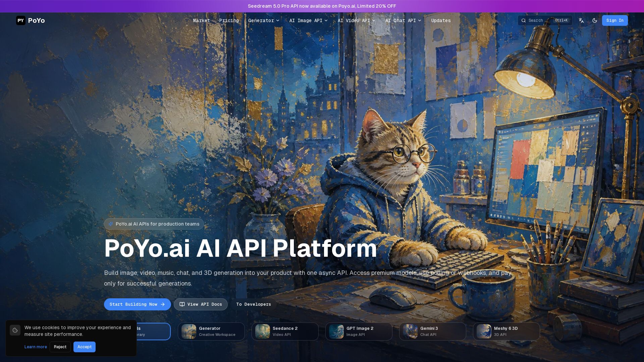Click the cookie icon in consent banner
Viewport: 644px width, 362px height.
pyautogui.click(x=15, y=330)
